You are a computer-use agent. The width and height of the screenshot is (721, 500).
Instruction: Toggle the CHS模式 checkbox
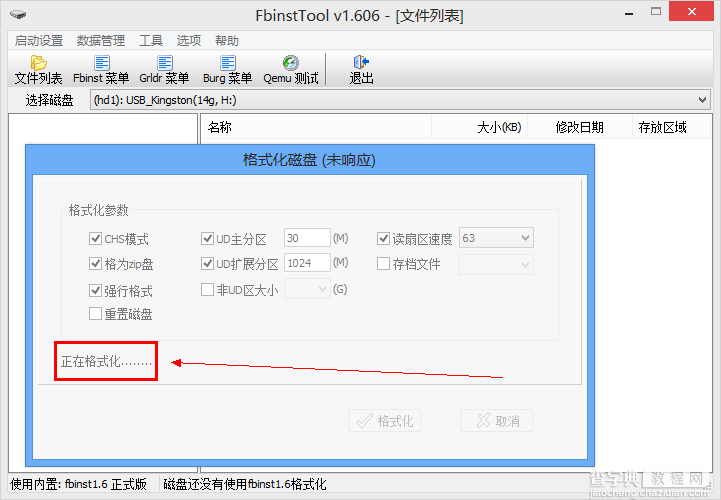coord(95,238)
